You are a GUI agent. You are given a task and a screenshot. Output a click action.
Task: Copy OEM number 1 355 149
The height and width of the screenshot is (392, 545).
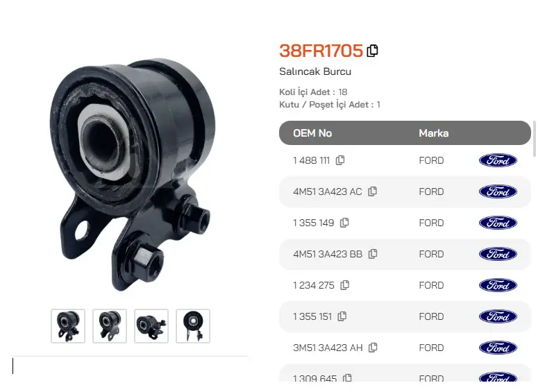pos(344,223)
